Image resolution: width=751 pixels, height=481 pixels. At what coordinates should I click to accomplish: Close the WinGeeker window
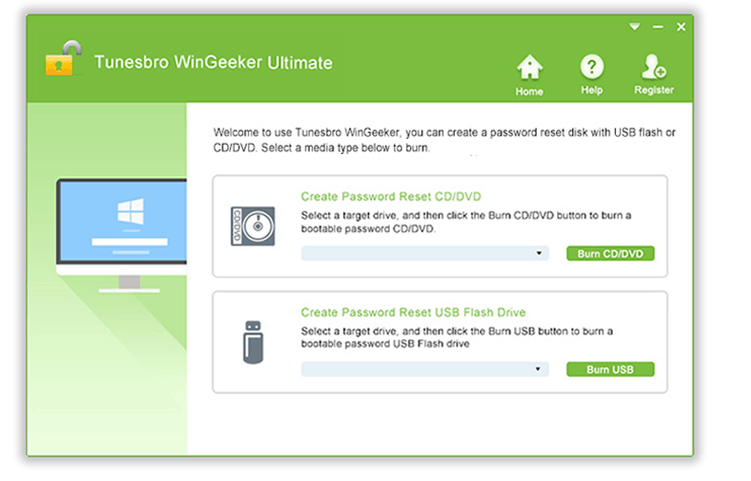(681, 27)
